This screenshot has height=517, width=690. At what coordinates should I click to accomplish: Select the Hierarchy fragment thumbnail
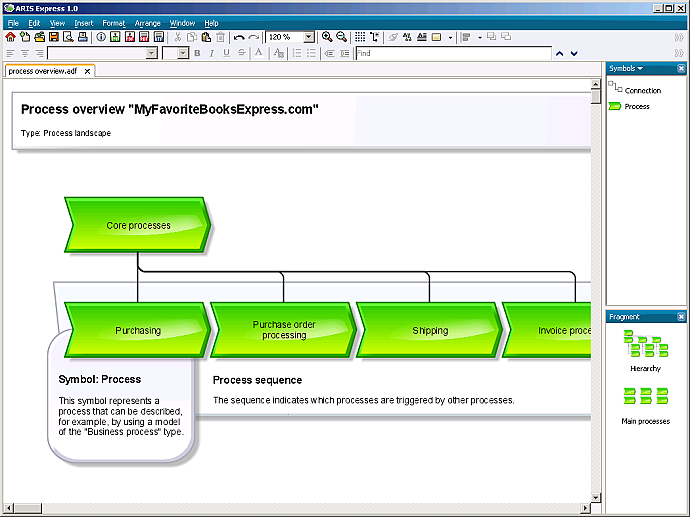tap(646, 344)
